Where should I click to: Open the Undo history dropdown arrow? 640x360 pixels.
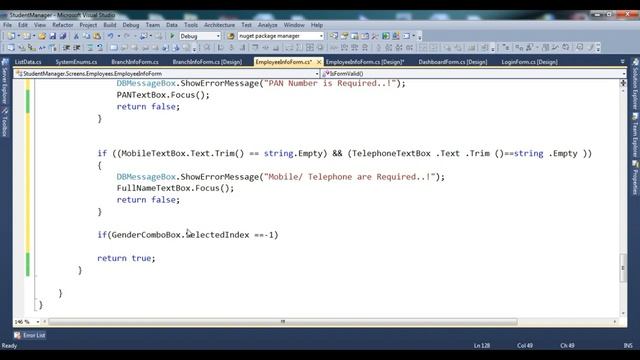pos(118,36)
